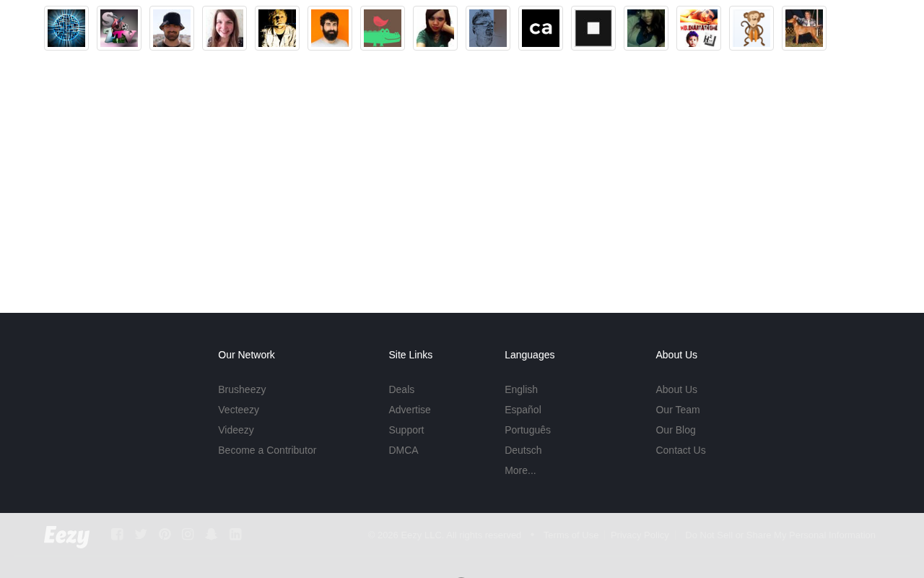Go to the DMCA page

(x=404, y=450)
